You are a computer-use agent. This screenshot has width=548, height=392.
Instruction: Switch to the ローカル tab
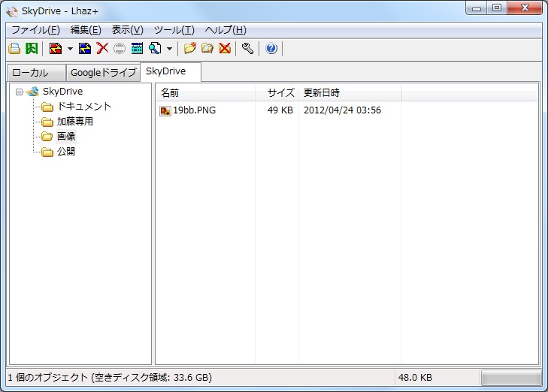click(36, 73)
